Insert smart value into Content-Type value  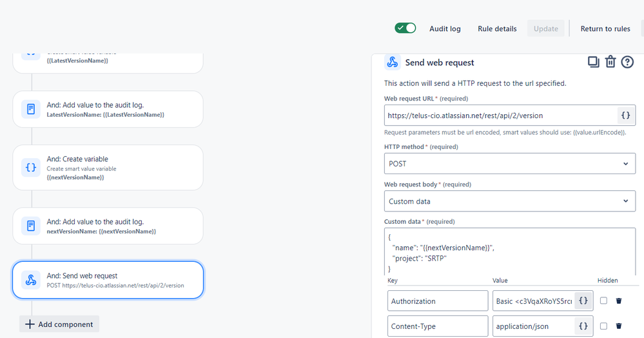tap(583, 326)
